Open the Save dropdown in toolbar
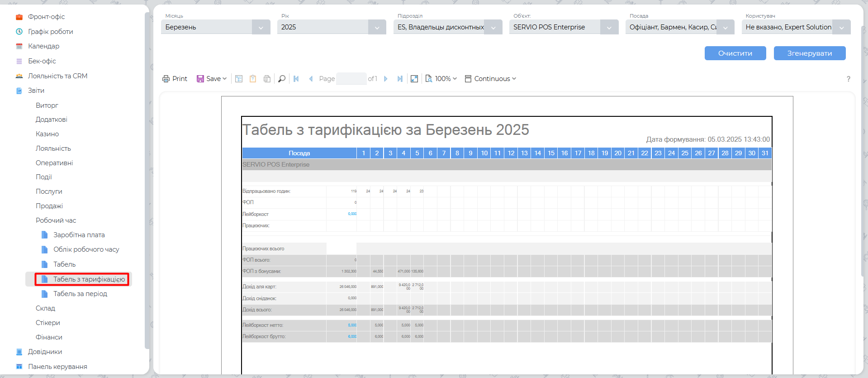Image resolution: width=868 pixels, height=378 pixels. tap(212, 79)
